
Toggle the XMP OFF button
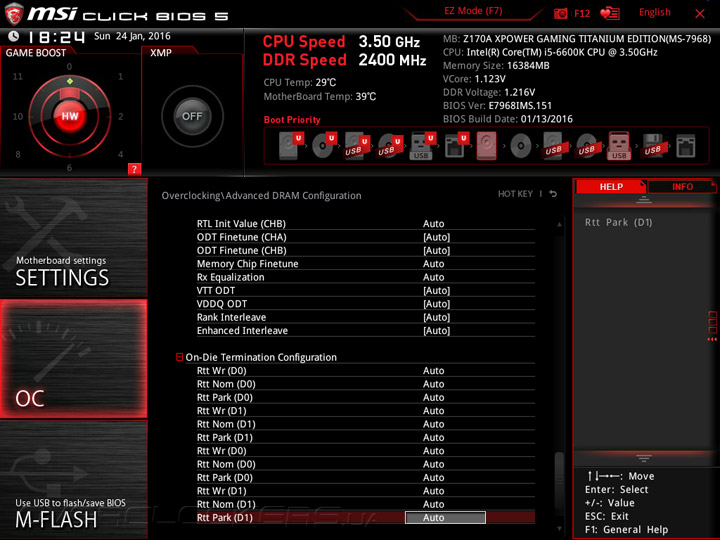(x=192, y=116)
